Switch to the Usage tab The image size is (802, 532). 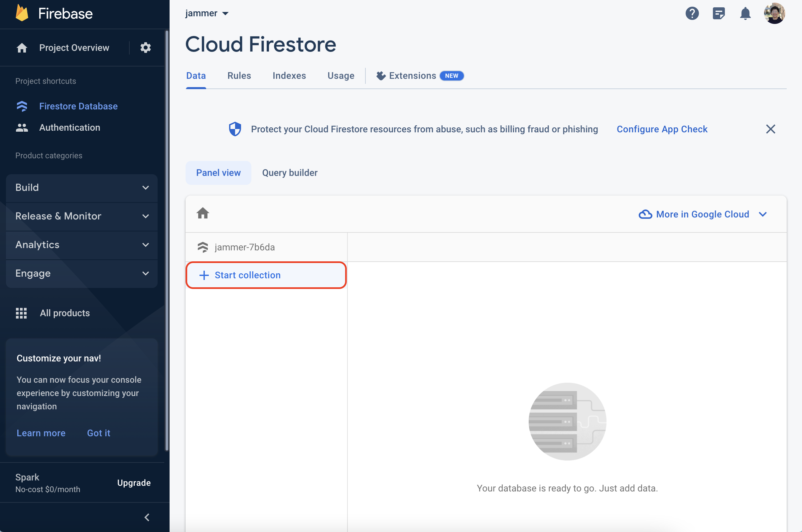coord(341,76)
